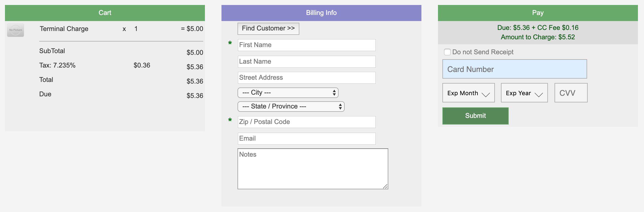644x212 pixels.
Task: Click the Billing Info header
Action: pos(321,13)
